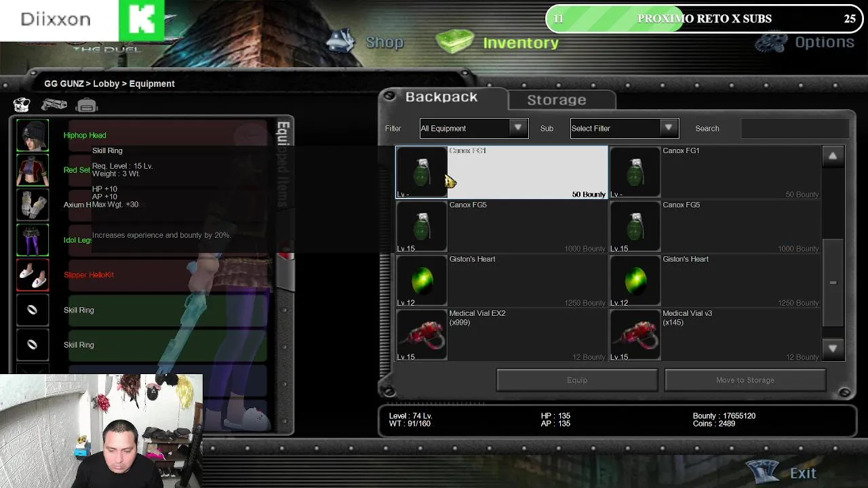Open the All Equipment filter dropdown

(x=473, y=128)
